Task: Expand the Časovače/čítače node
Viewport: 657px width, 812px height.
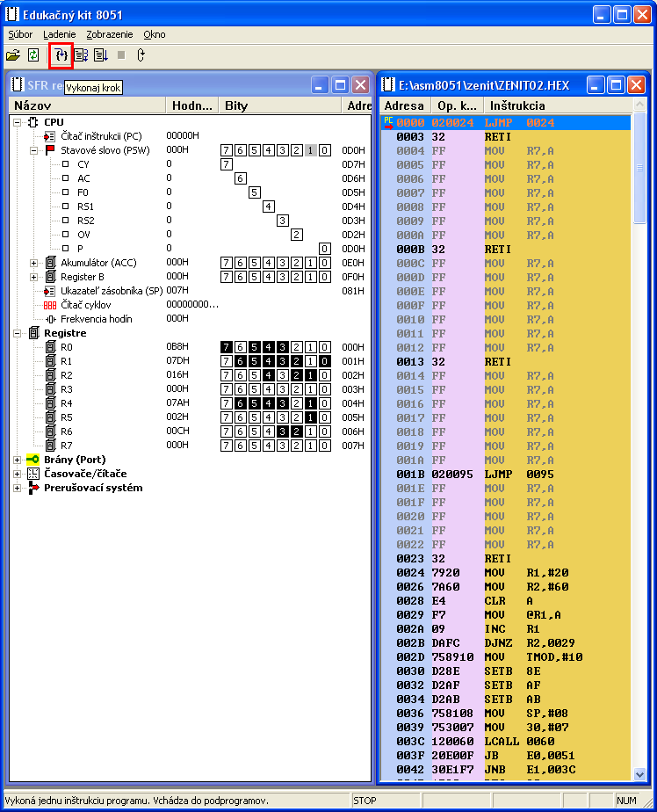Action: point(17,474)
